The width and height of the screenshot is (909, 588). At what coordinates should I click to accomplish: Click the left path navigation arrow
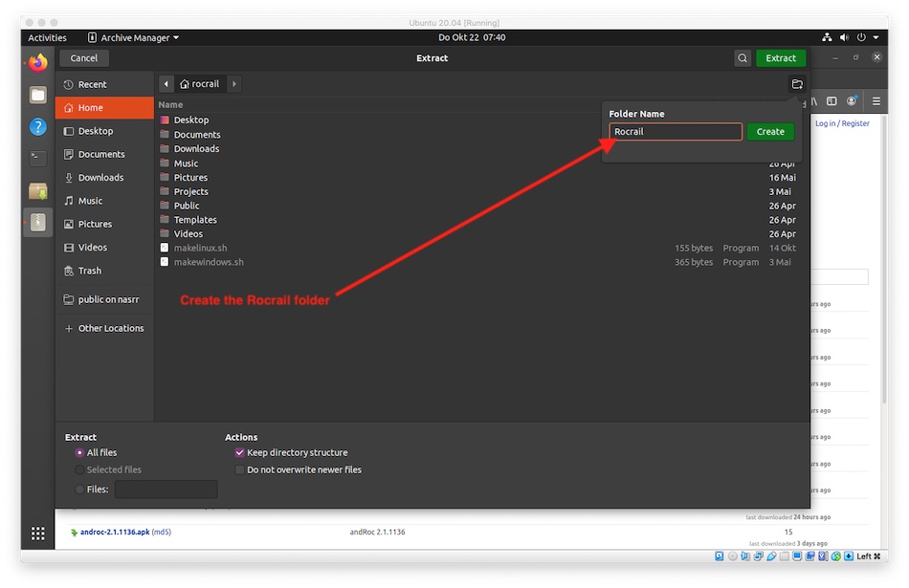[166, 84]
